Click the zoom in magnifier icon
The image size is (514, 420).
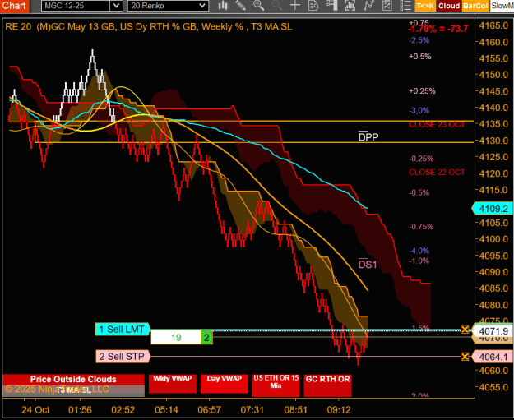click(x=258, y=6)
